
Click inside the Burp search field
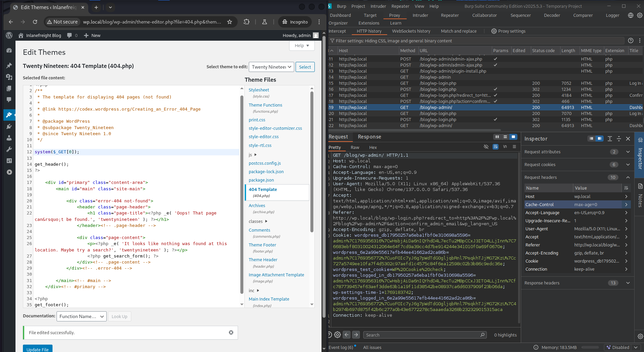coord(424,335)
